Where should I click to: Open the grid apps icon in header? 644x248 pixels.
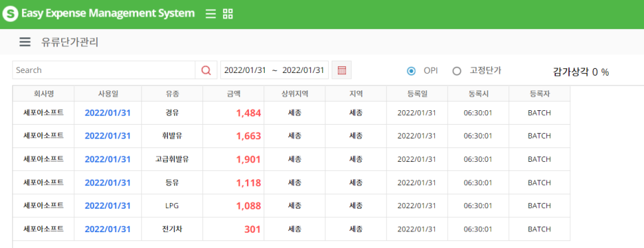(228, 14)
